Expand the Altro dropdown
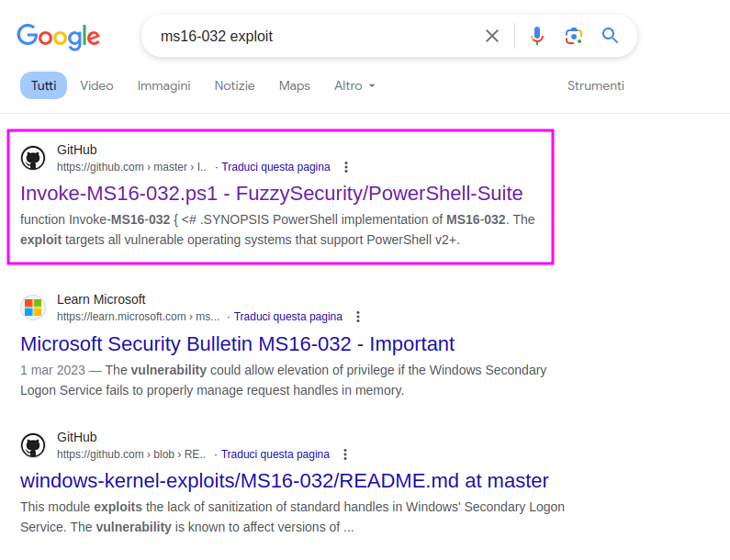The image size is (730, 560). (x=354, y=85)
